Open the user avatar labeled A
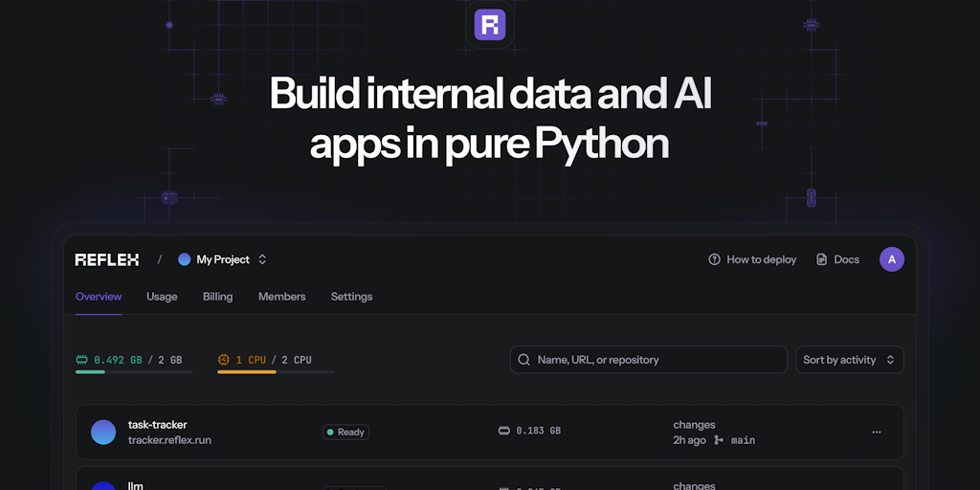 pyautogui.click(x=891, y=259)
